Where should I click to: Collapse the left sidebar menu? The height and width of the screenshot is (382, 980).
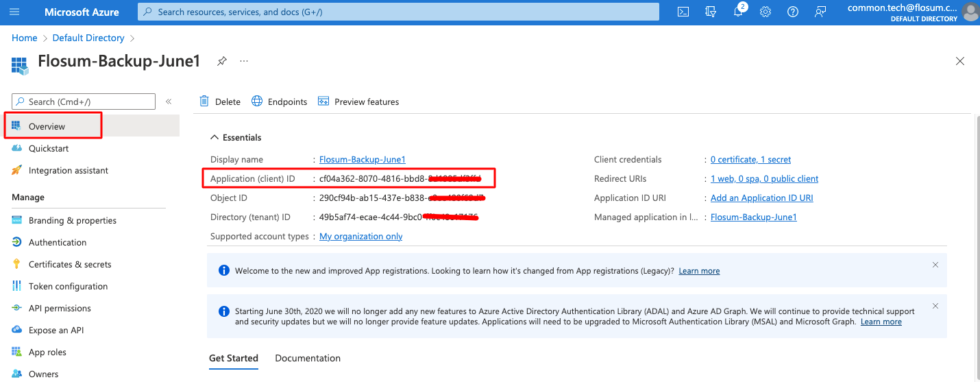[169, 102]
